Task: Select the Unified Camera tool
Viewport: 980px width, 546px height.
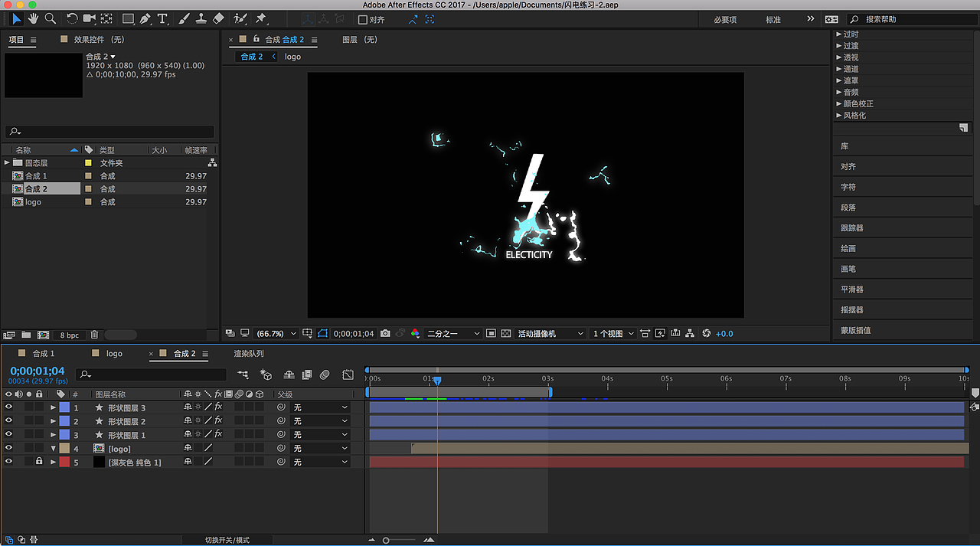Action: (90, 18)
